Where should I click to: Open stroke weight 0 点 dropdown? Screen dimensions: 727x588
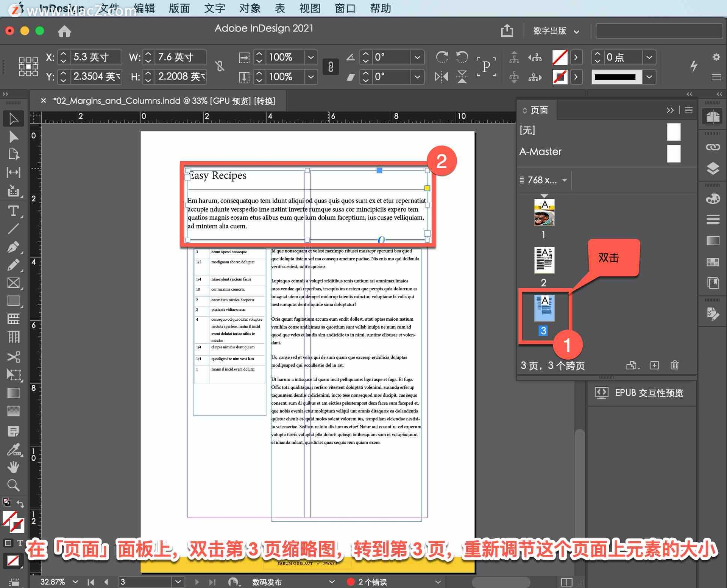[x=649, y=57]
